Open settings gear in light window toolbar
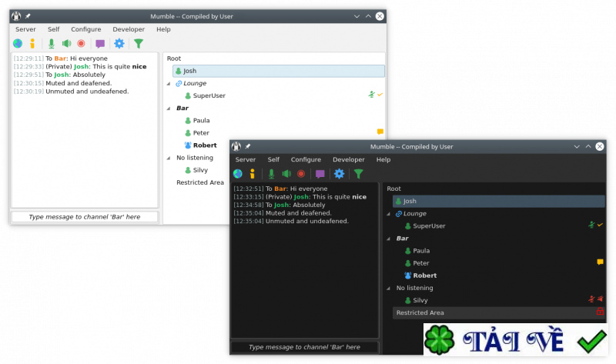Viewport: 616px width, 364px height. click(x=119, y=43)
